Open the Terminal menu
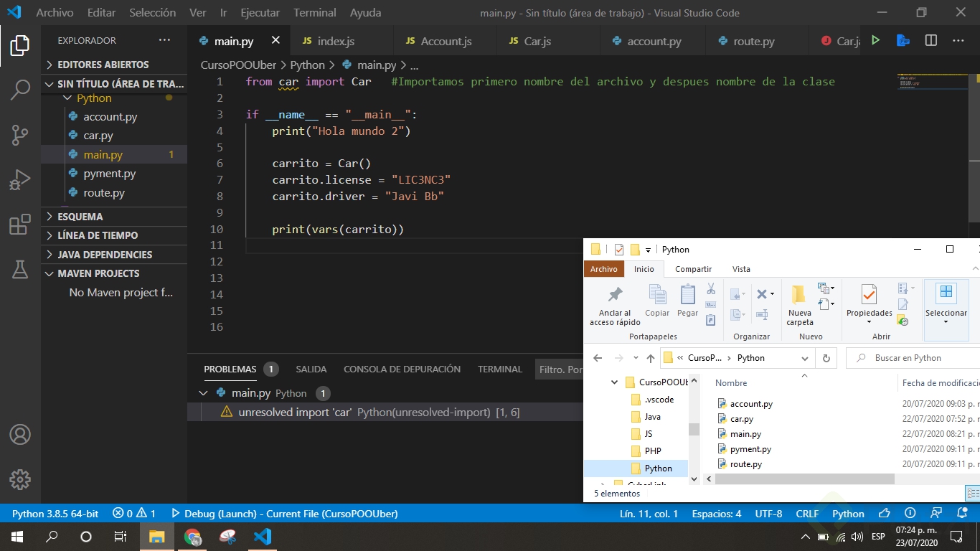Screen dimensions: 980x551 click(314, 13)
